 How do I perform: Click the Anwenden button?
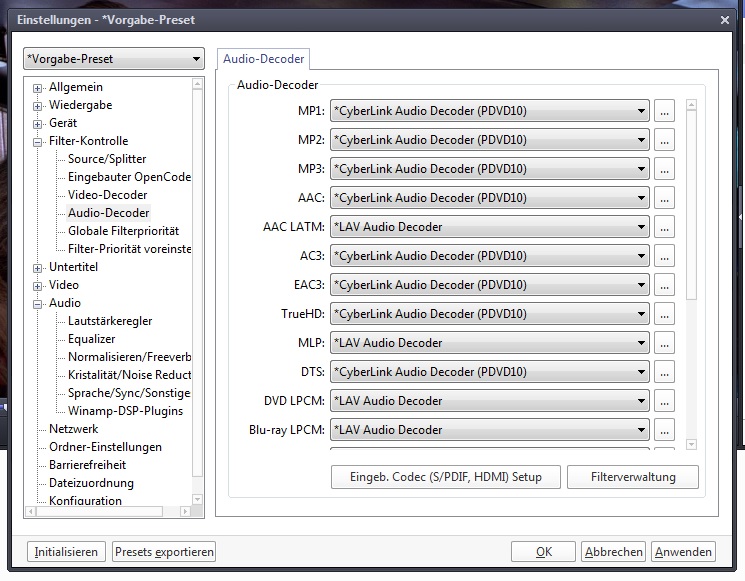pyautogui.click(x=683, y=552)
